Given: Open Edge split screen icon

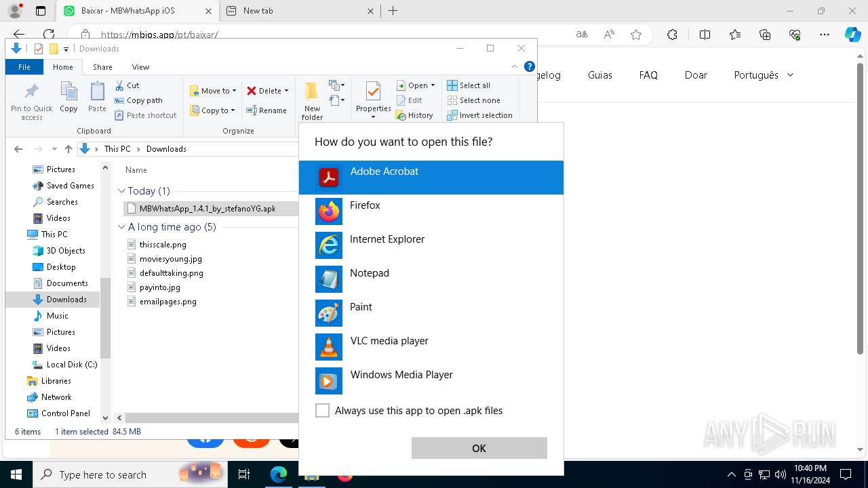Looking at the screenshot, I should [x=705, y=35].
